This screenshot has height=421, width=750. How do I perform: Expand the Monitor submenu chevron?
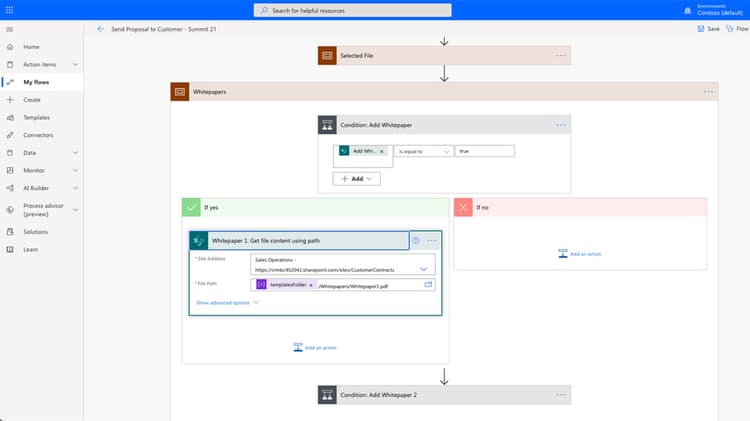75,170
